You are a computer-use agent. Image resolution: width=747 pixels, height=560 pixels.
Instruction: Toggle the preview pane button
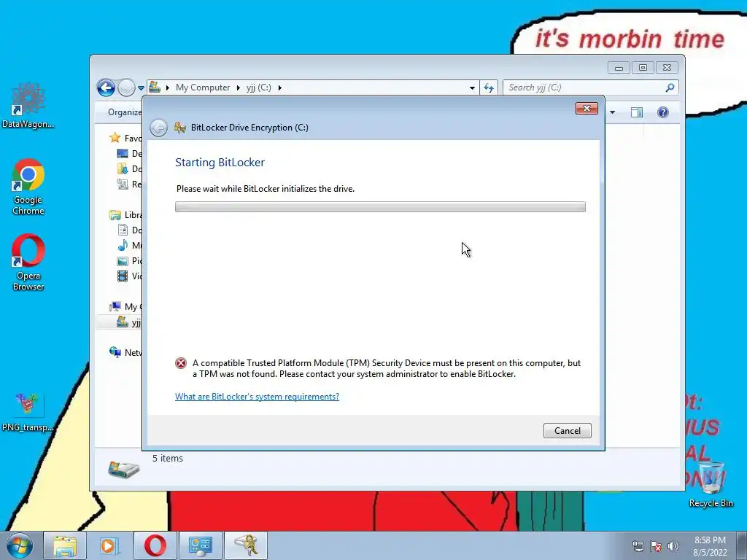click(x=636, y=112)
